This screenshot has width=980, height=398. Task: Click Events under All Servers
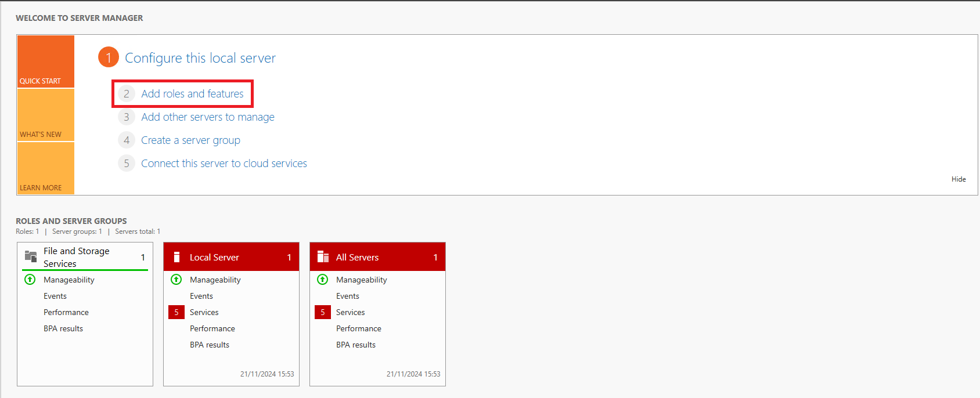click(x=348, y=296)
